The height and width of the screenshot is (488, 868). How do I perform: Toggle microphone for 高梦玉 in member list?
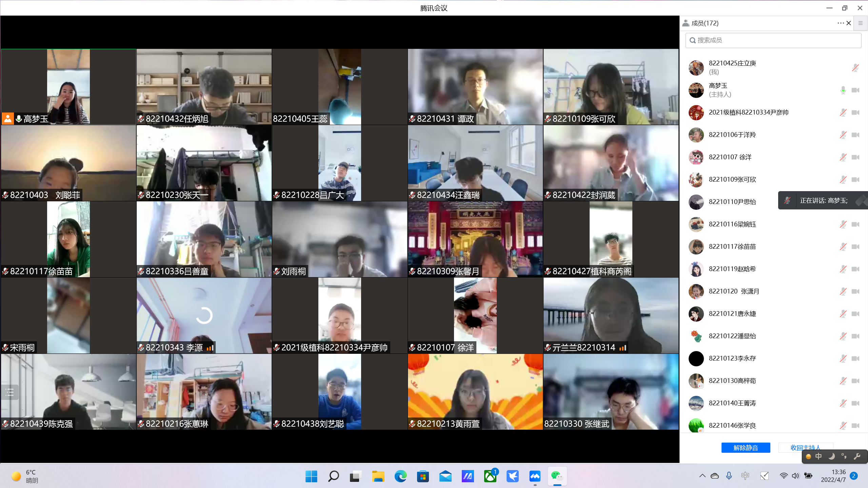tap(843, 90)
